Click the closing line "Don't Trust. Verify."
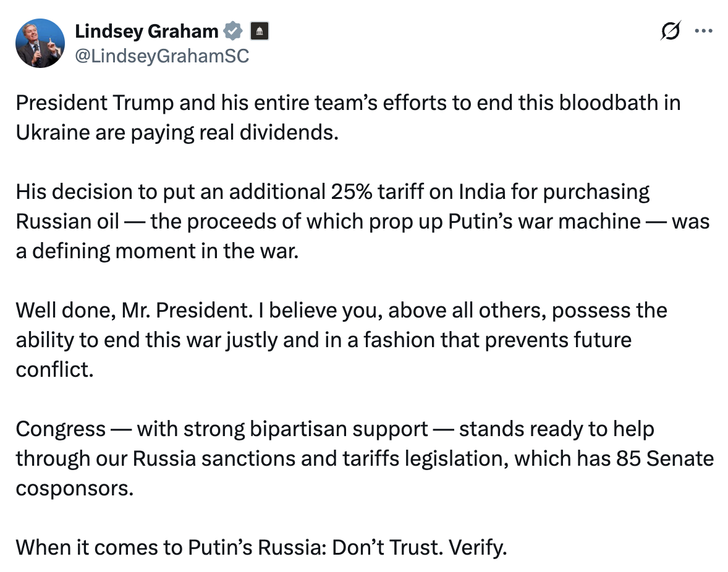Image resolution: width=728 pixels, height=572 pixels. [x=419, y=547]
